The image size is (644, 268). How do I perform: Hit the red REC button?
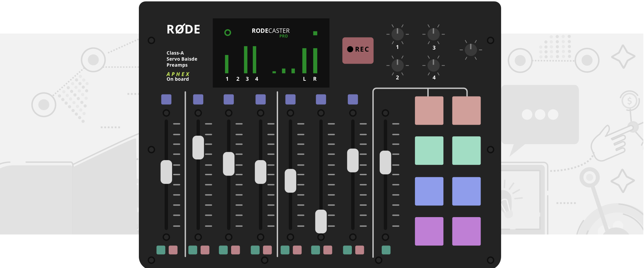[358, 50]
